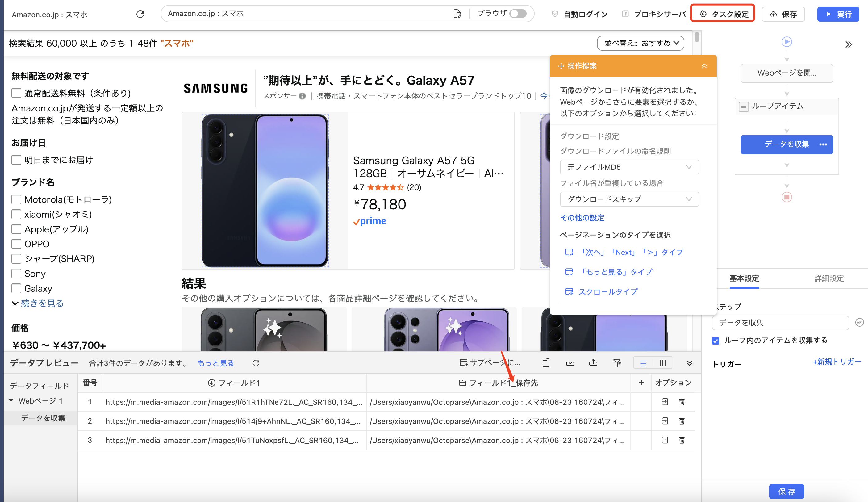
Task: Select the Webページを開... workflow step
Action: [787, 73]
